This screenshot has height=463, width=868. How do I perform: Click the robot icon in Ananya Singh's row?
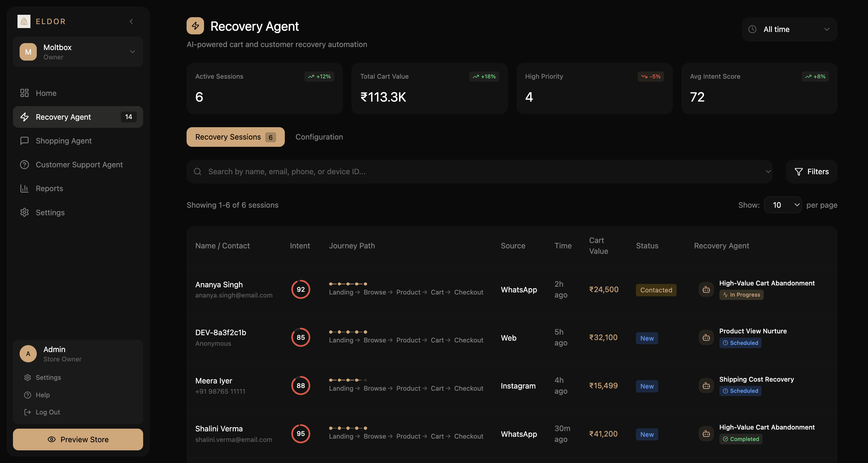pyautogui.click(x=706, y=289)
